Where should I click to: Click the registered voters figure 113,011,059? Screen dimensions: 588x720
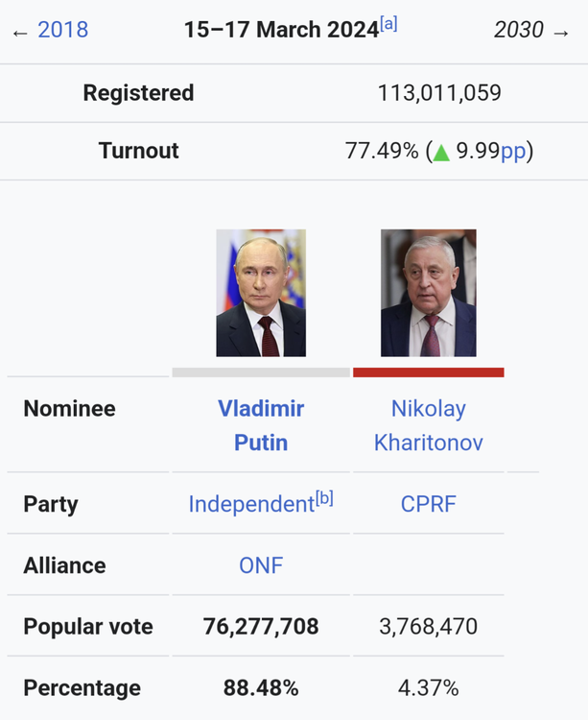pyautogui.click(x=439, y=93)
